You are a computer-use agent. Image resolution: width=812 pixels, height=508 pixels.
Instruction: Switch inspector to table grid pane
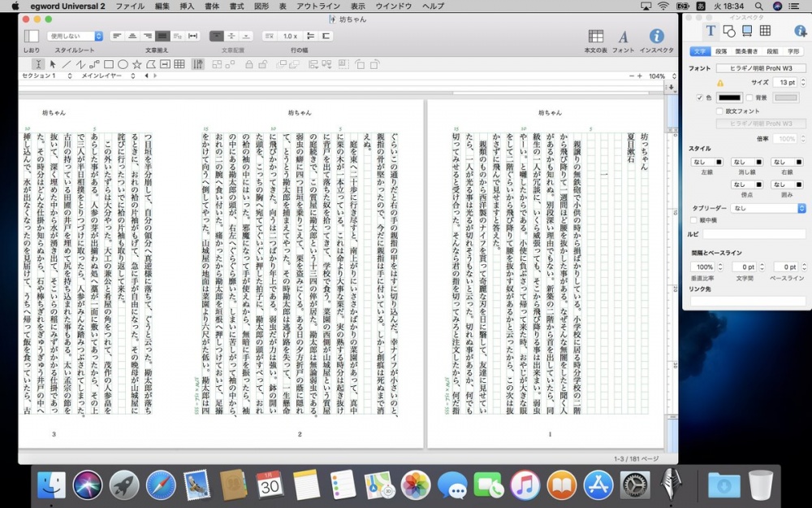point(765,31)
